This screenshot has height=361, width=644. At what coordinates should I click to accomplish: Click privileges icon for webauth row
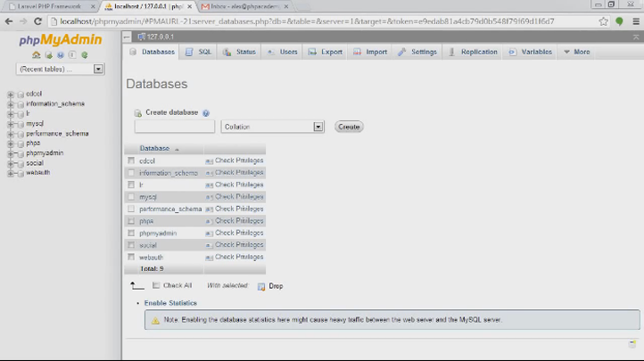pyautogui.click(x=209, y=258)
